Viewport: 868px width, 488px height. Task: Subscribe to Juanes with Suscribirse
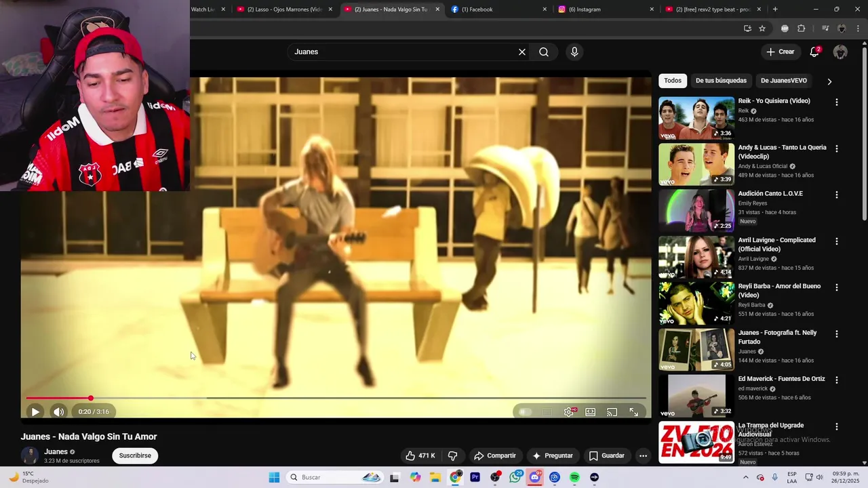(x=135, y=455)
